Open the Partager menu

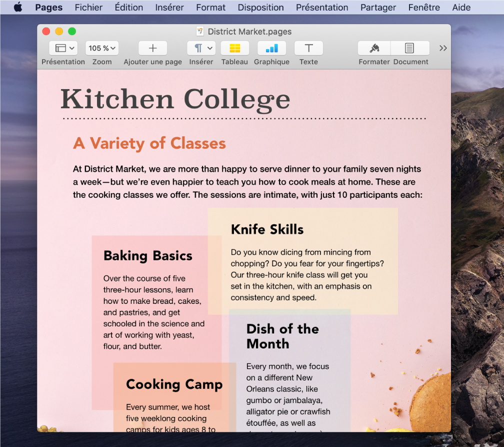(378, 7)
